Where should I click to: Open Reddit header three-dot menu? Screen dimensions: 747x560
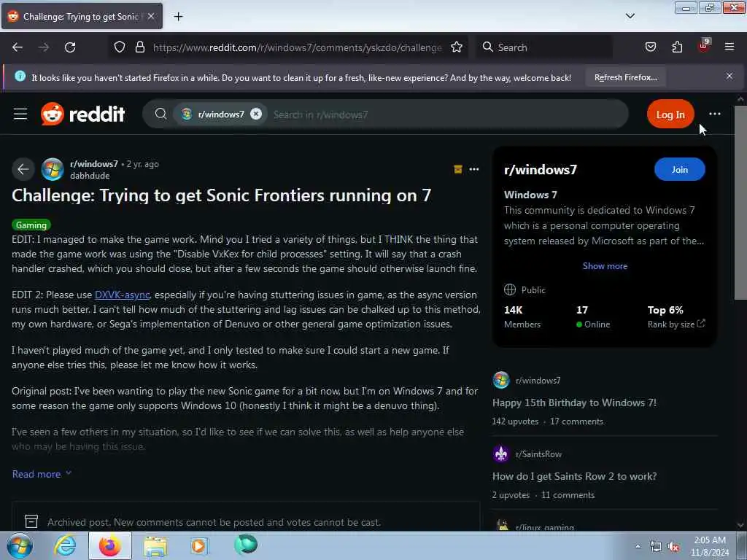[x=714, y=114]
